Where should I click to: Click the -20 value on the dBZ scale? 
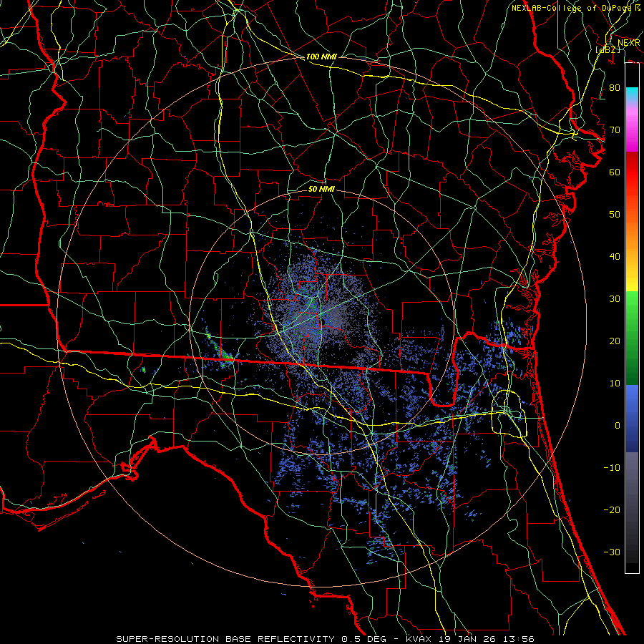pyautogui.click(x=612, y=509)
